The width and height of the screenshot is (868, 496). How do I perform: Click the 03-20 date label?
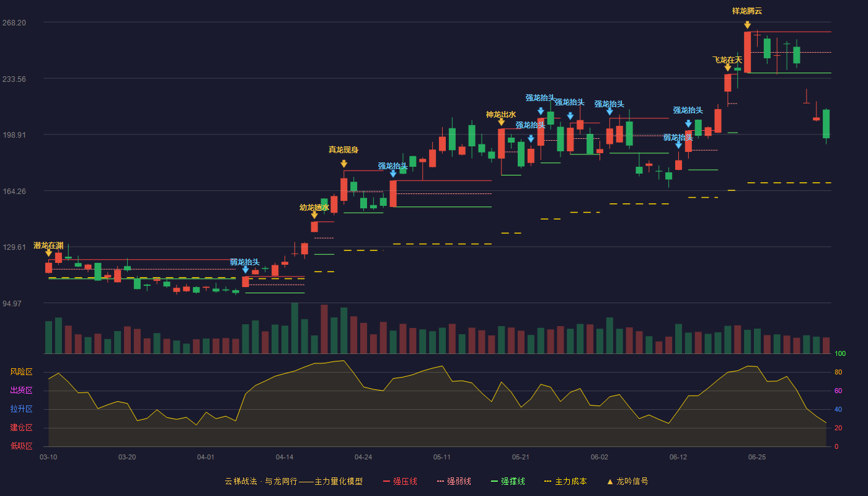coord(127,457)
